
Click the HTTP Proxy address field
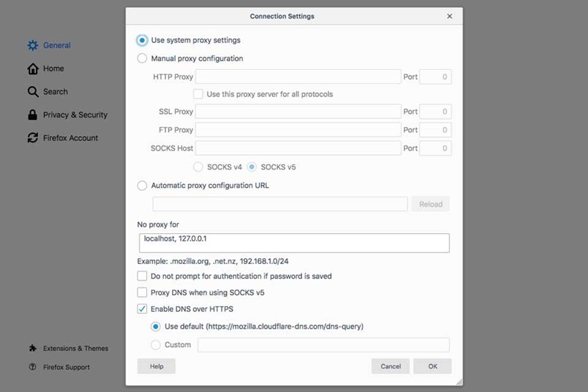point(298,76)
